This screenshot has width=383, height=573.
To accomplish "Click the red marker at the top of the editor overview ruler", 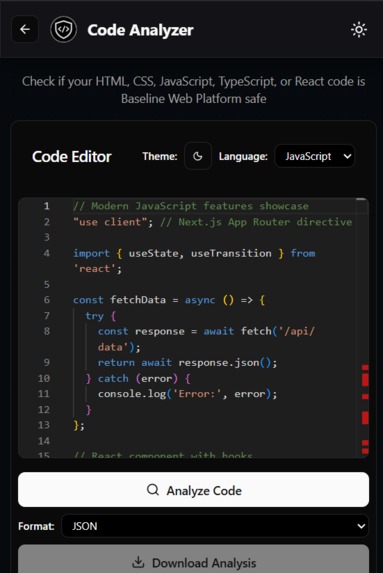I will click(365, 367).
